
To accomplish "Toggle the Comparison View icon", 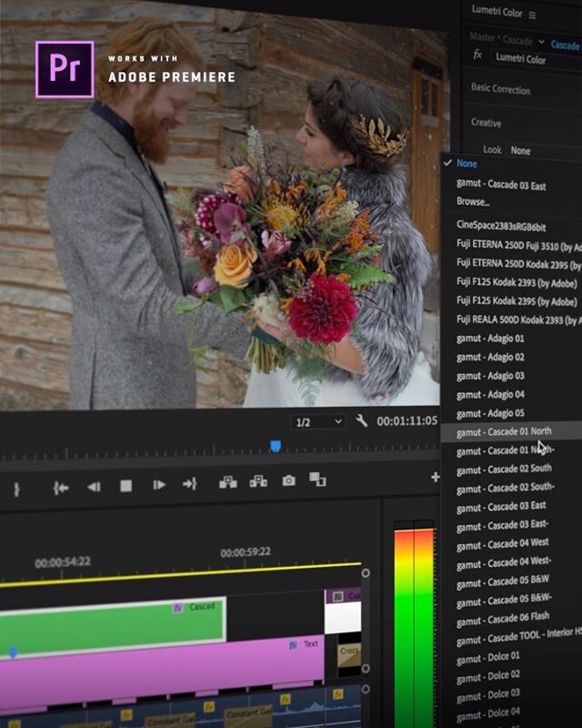I will tap(317, 480).
